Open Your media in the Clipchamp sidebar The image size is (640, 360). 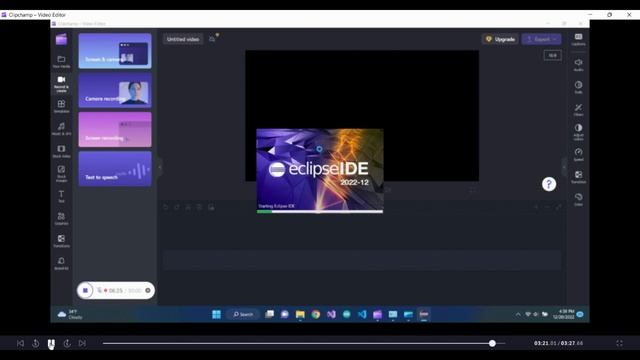(61, 62)
